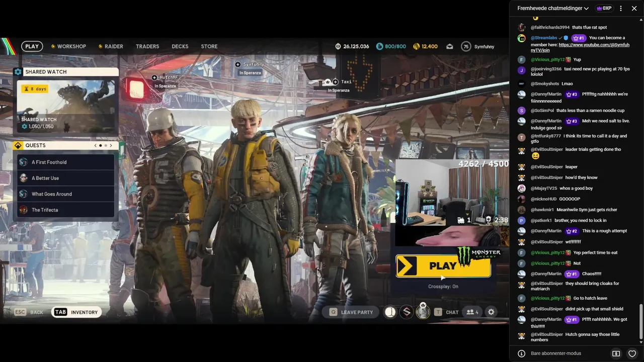The height and width of the screenshot is (362, 644).
Task: Click the LEAVE PARTY button
Action: (x=351, y=312)
